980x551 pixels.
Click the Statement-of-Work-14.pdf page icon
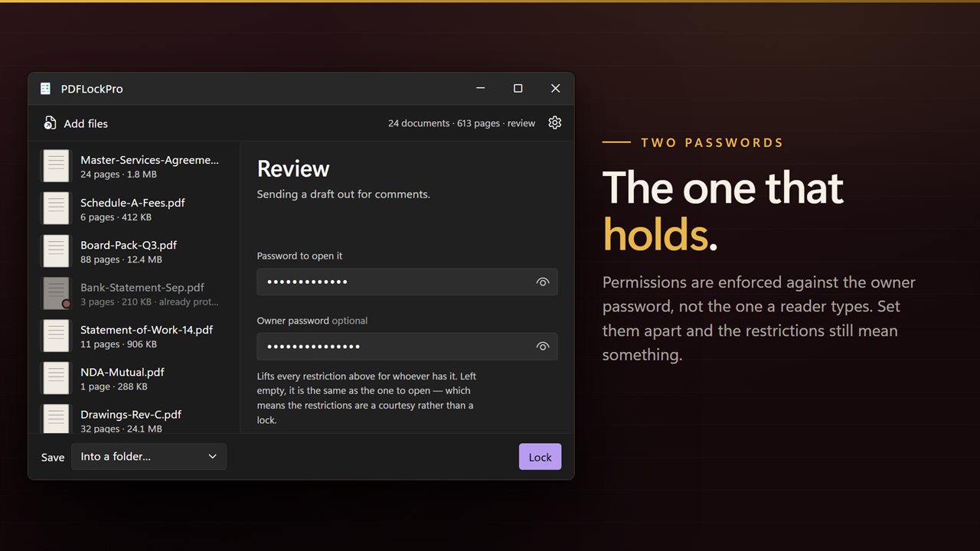[x=56, y=335]
